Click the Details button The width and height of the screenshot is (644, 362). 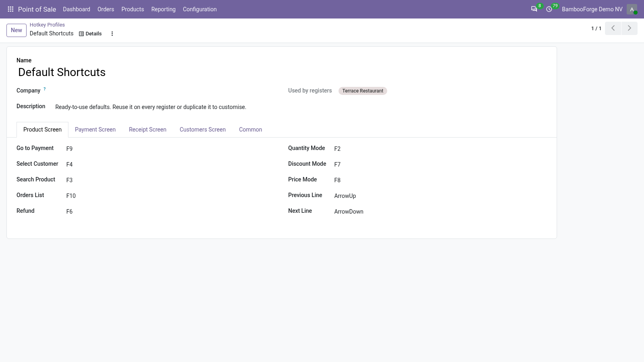[x=90, y=34]
